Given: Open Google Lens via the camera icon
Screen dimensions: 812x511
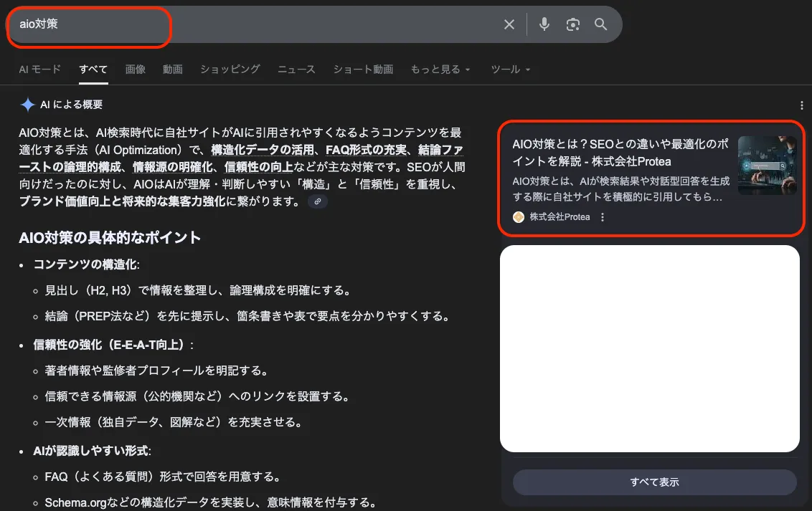Looking at the screenshot, I should (x=572, y=24).
